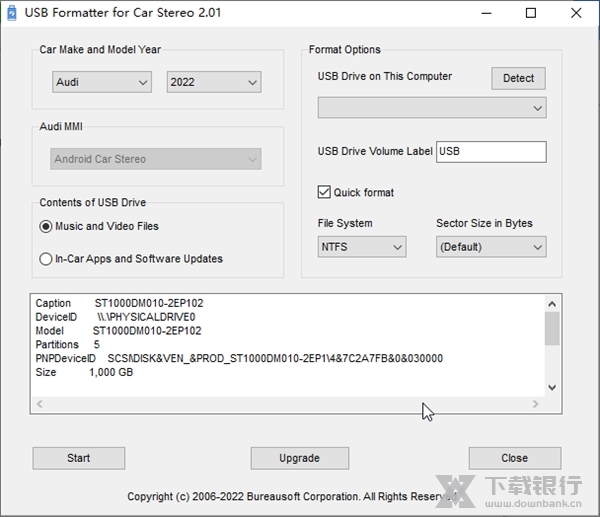Click the Model ST1000DM010-2EP102 line

pyautogui.click(x=118, y=331)
